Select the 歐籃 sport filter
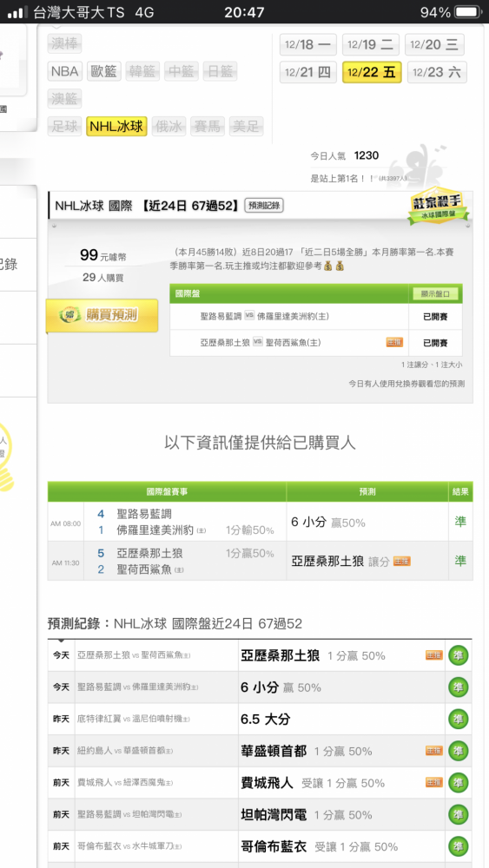489x868 pixels. (103, 71)
